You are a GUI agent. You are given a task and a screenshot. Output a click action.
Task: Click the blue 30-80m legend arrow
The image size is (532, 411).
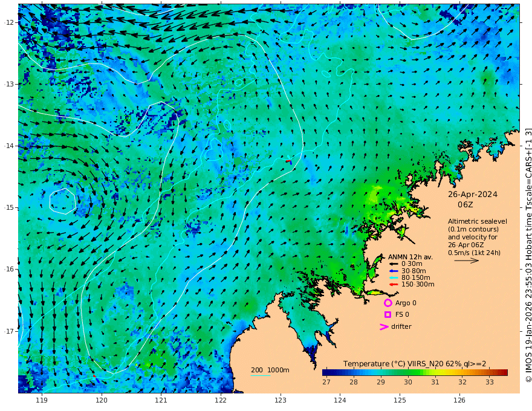pos(394,271)
